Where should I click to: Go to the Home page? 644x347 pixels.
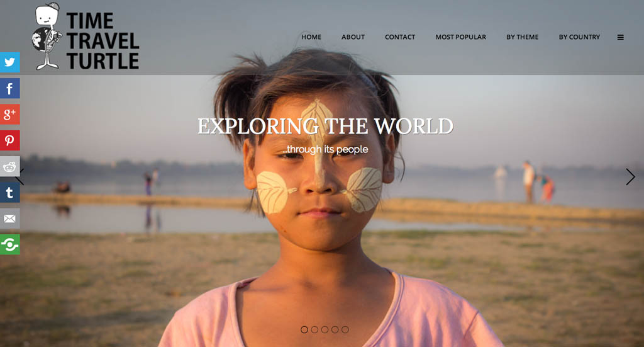(311, 37)
